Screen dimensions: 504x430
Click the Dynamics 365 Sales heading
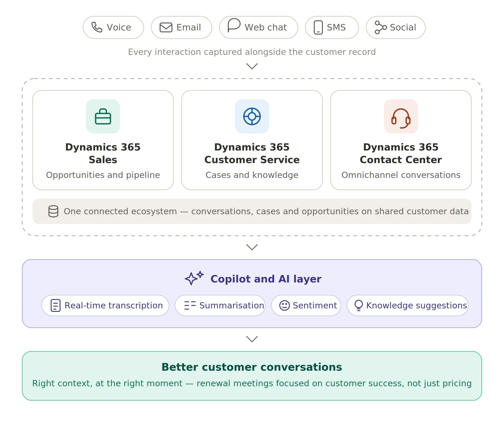point(103,153)
